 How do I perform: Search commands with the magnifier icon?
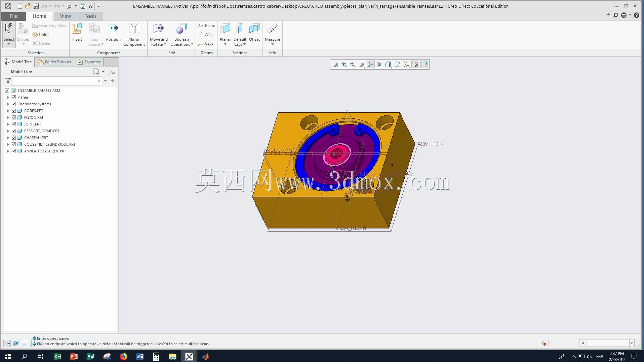(616, 15)
